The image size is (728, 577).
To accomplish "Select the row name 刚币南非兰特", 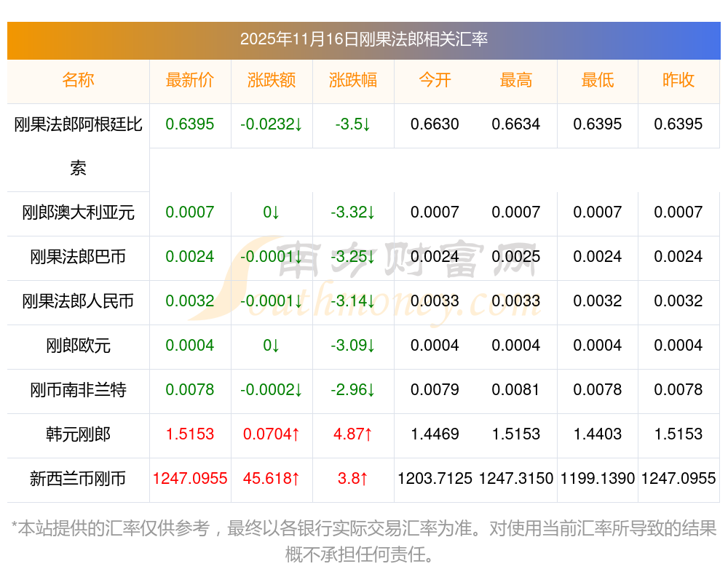I will [78, 390].
